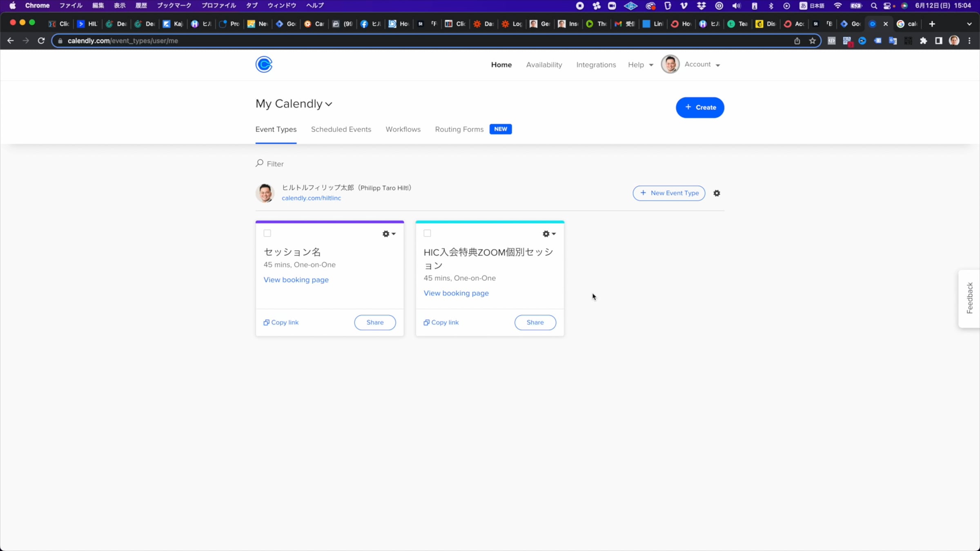980x551 pixels.
Task: Open the Feedback side panel
Action: (x=969, y=298)
